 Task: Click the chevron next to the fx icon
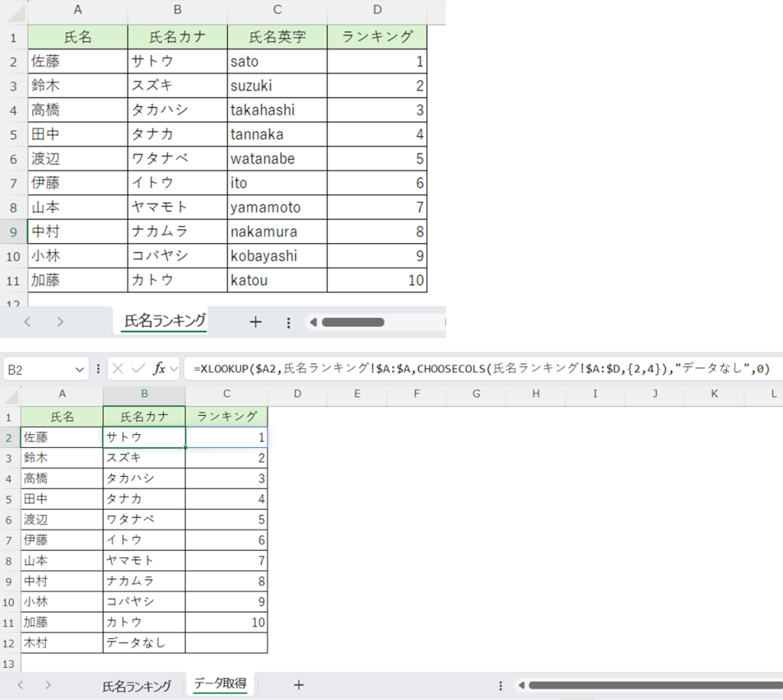pos(174,369)
